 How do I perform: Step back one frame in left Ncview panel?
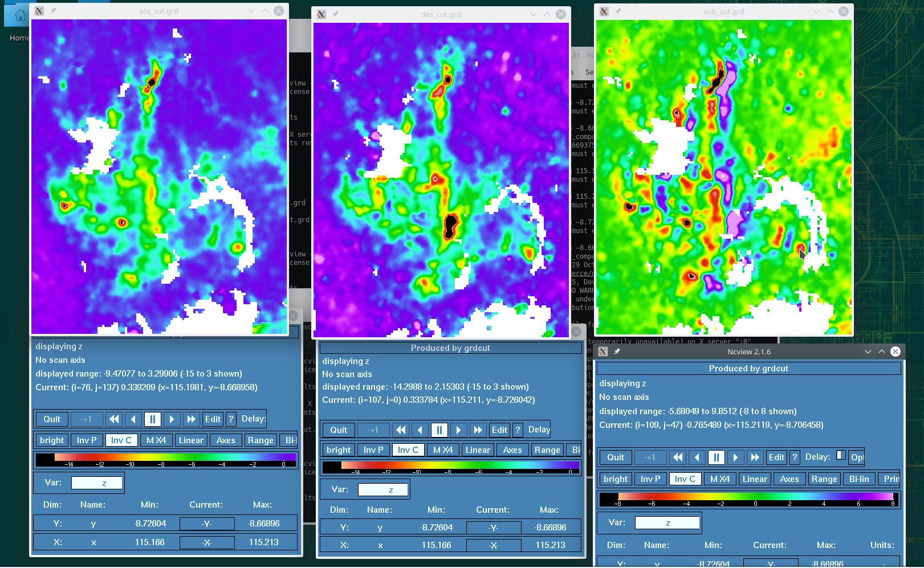133,419
